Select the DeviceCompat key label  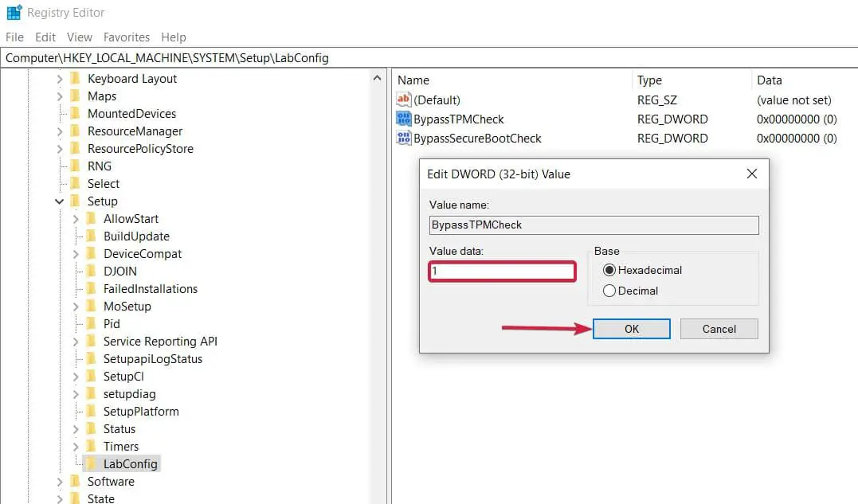pos(143,254)
